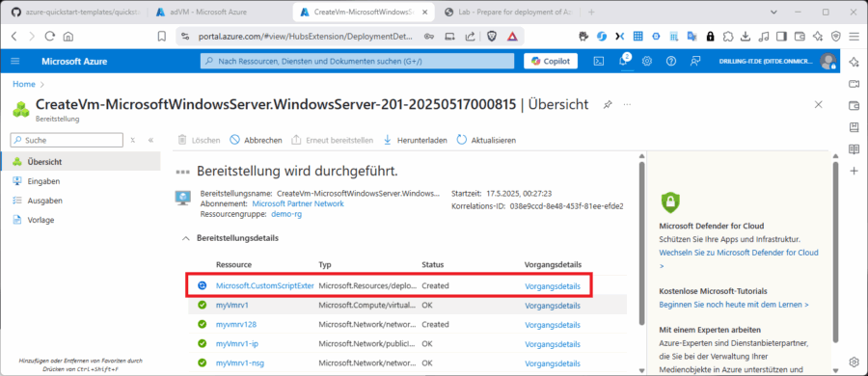Close the deployment overview blade
This screenshot has width=868, height=376.
818,104
